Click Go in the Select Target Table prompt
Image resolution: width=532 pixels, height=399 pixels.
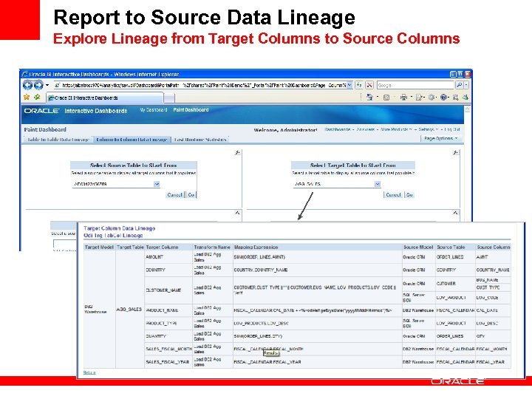pyautogui.click(x=409, y=195)
